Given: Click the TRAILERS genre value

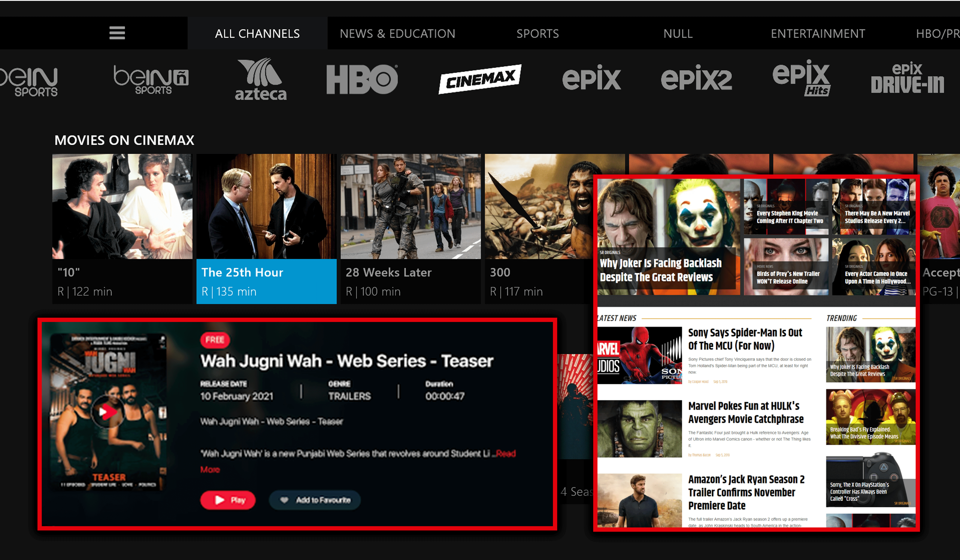Looking at the screenshot, I should [349, 396].
